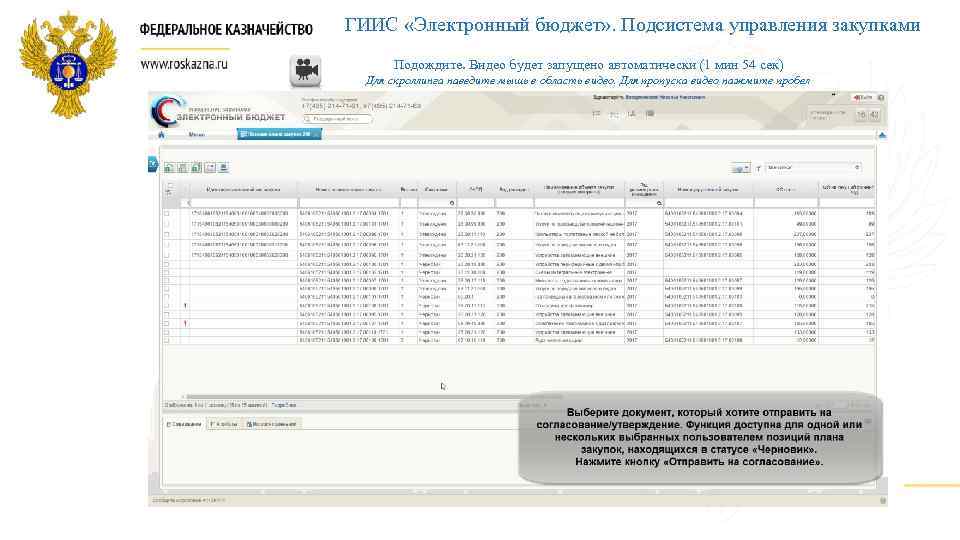960x540 pixels.
Task: Click the fifth table toolbar icon
Action: (x=223, y=168)
